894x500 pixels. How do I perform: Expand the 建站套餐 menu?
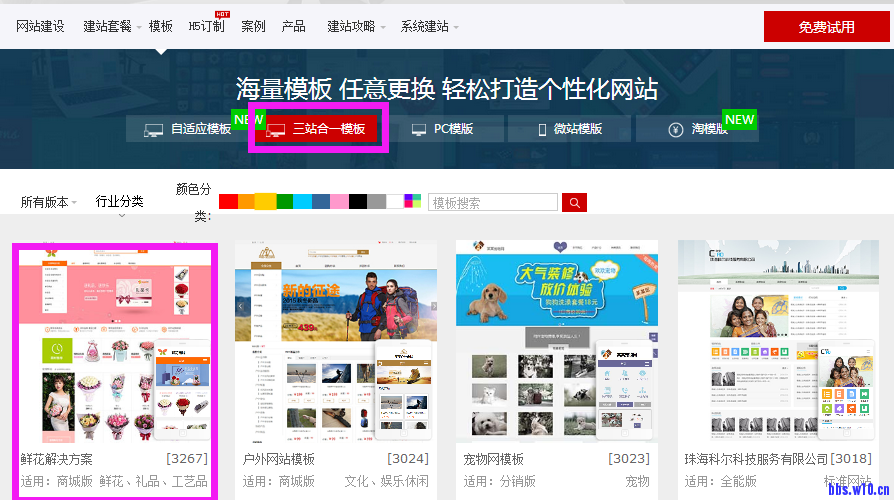112,27
